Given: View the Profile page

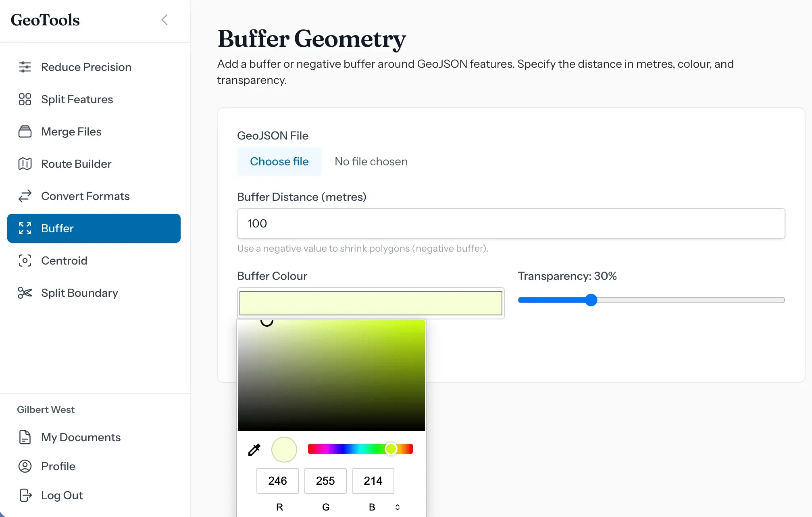Looking at the screenshot, I should click(x=94, y=466).
